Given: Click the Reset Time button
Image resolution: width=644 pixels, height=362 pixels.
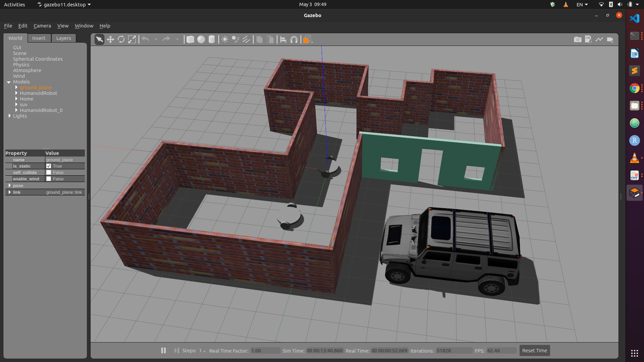Looking at the screenshot, I should (x=534, y=351).
